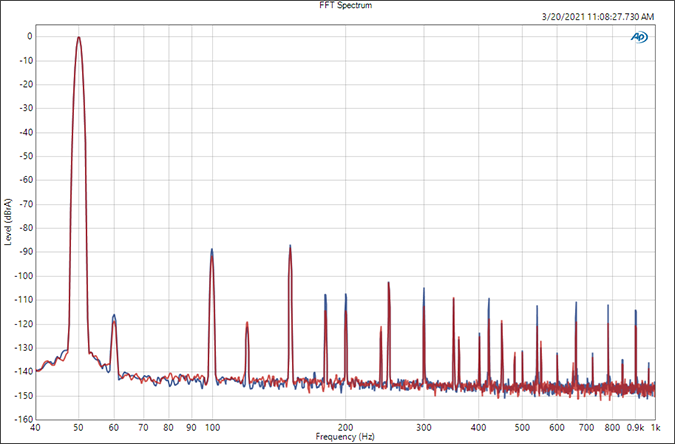
Task: Click the -140 level axis tick label
Action: [24, 371]
